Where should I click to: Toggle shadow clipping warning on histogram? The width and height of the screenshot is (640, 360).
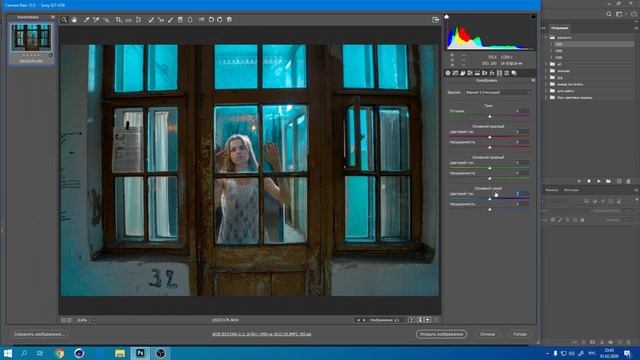[447, 17]
